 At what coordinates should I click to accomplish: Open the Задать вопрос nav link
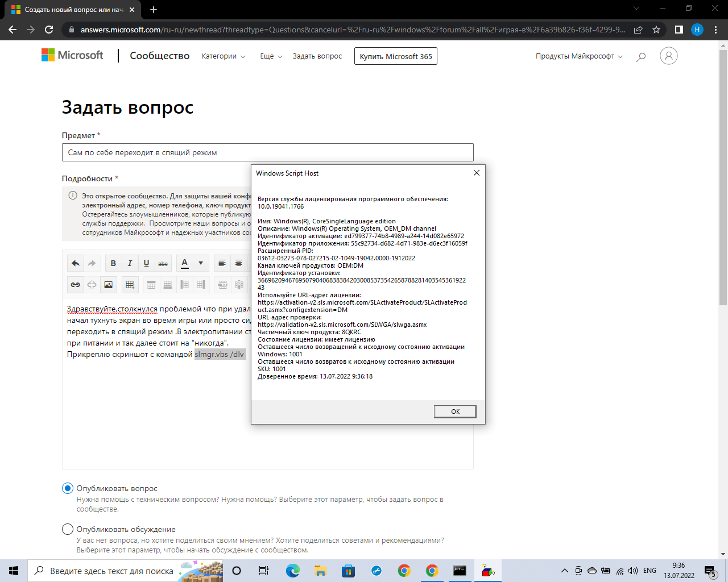317,56
